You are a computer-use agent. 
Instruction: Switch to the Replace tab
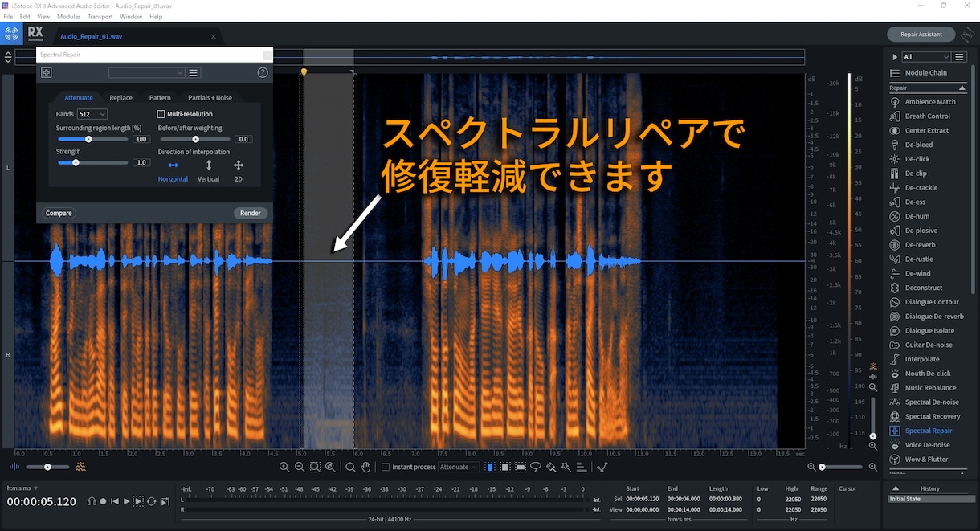click(x=121, y=97)
